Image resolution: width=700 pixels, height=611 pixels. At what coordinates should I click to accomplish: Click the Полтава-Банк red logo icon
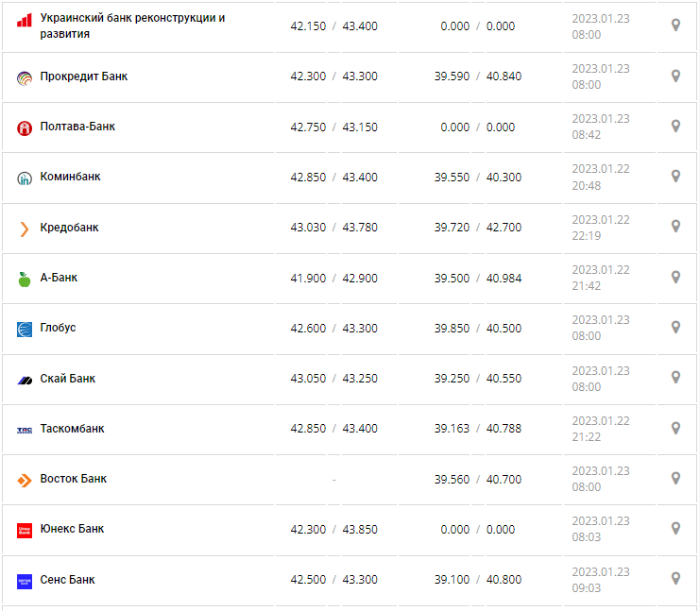point(25,127)
